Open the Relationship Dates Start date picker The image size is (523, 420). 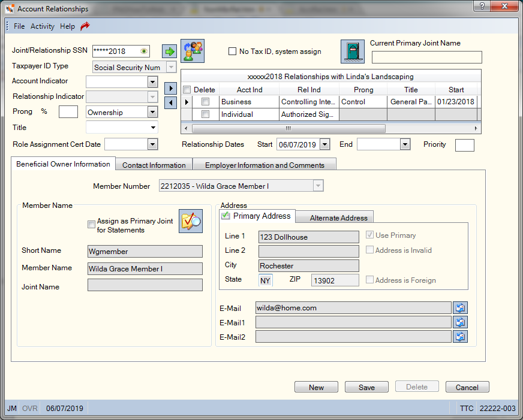(325, 144)
